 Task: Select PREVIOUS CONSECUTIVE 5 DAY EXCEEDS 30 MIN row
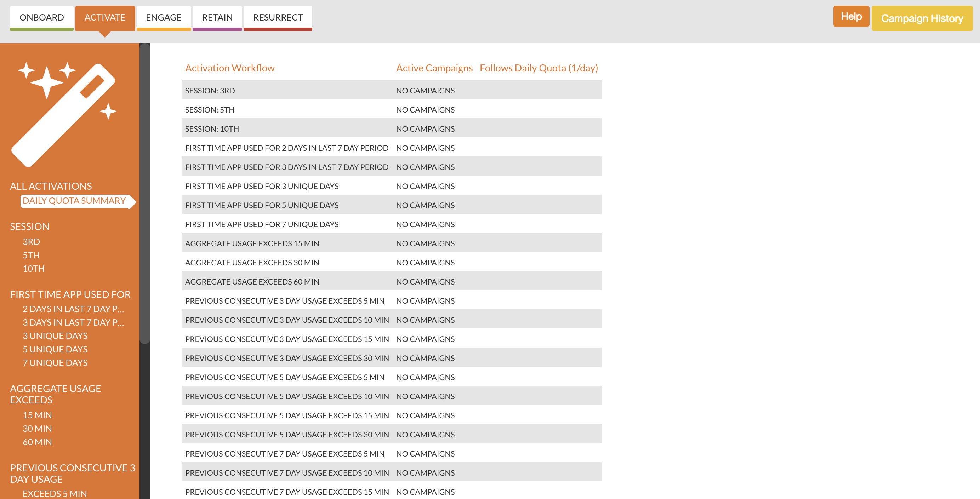click(x=392, y=434)
